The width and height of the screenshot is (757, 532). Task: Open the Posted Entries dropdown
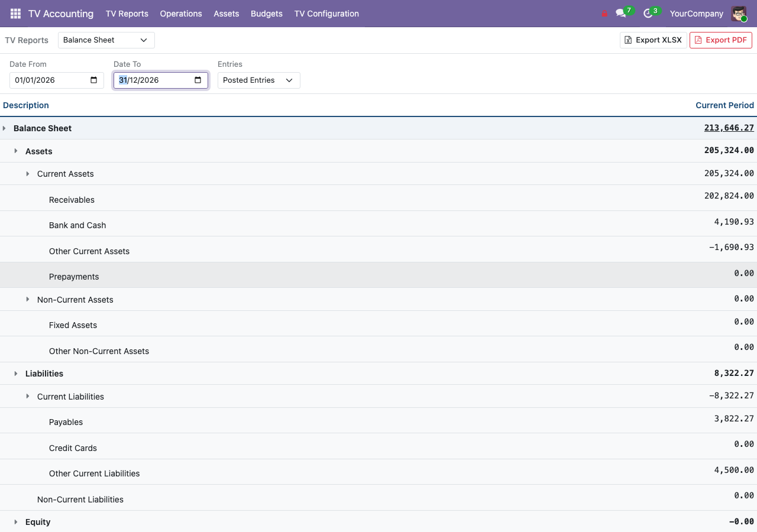[259, 80]
